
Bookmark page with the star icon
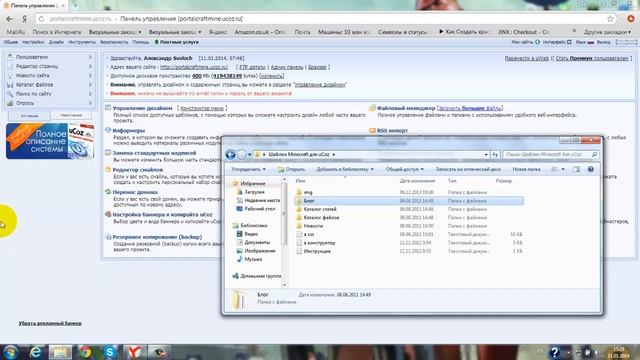click(611, 19)
